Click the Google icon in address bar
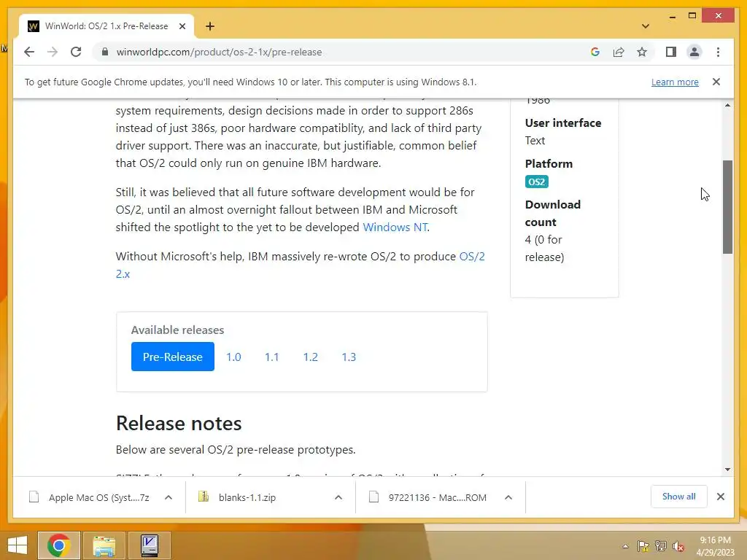Screen dimensions: 747x560 (595, 52)
